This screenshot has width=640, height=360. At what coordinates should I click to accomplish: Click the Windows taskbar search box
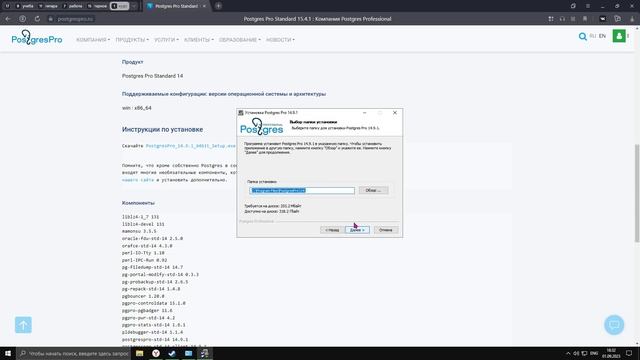73,353
